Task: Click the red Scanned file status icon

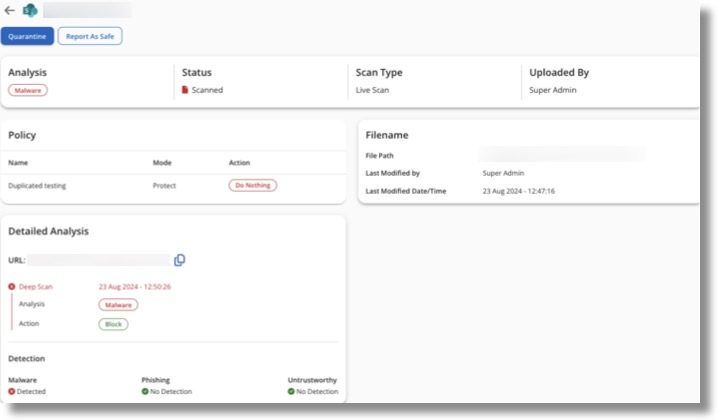Action: pos(185,90)
